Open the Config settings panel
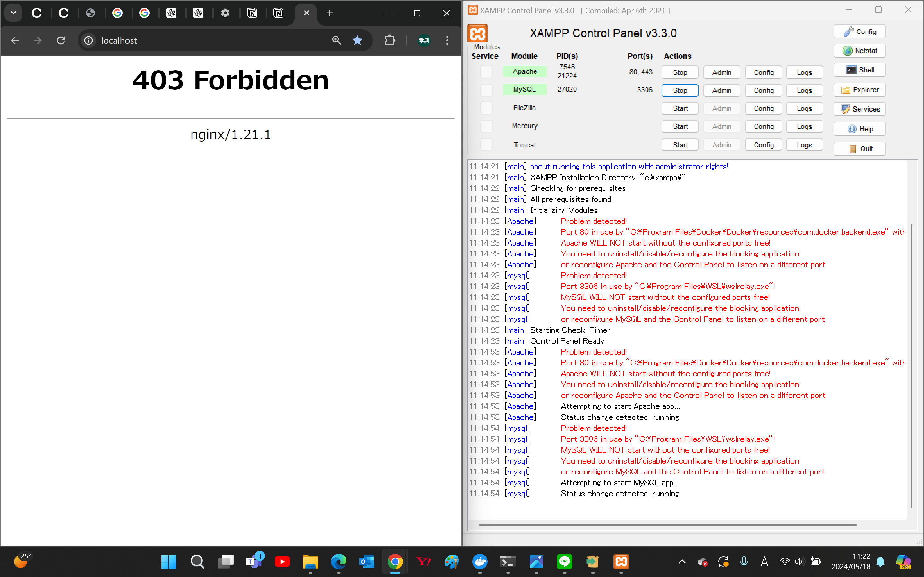Image resolution: width=924 pixels, height=577 pixels. tap(861, 31)
